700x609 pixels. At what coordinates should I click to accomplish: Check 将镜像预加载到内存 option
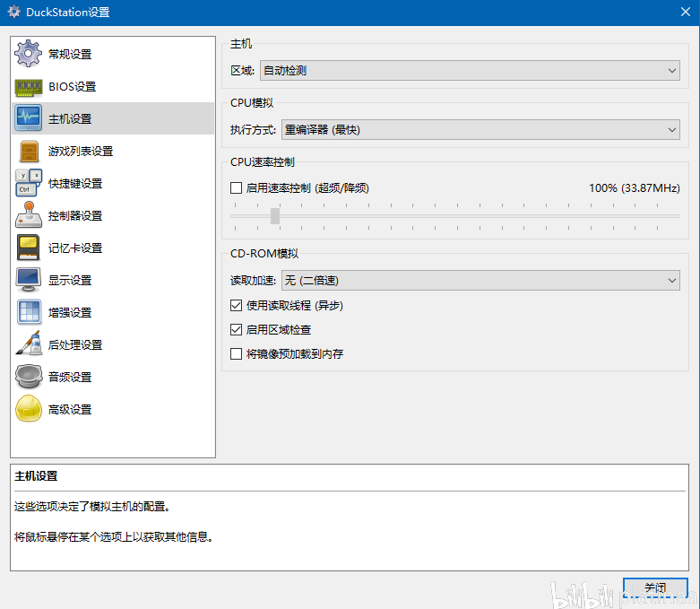point(236,354)
